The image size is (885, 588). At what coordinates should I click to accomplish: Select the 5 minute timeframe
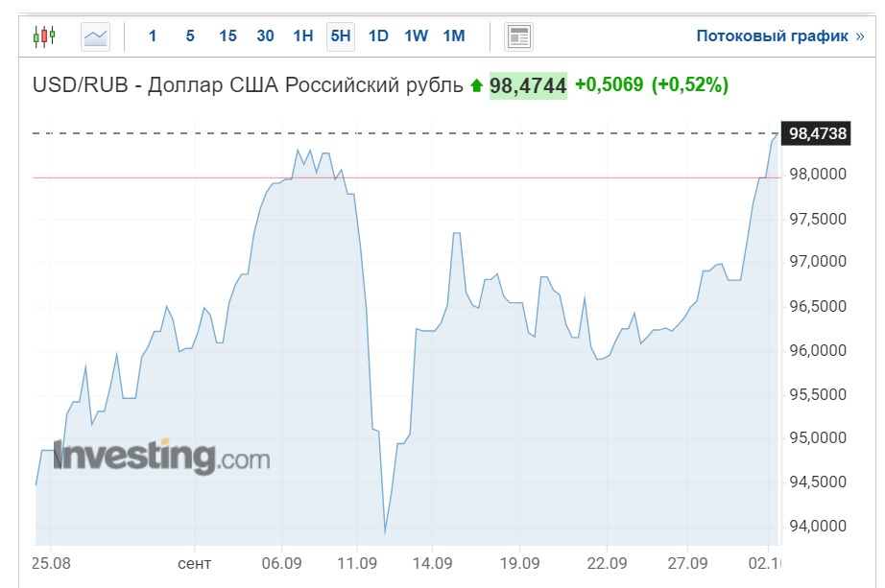[x=190, y=36]
